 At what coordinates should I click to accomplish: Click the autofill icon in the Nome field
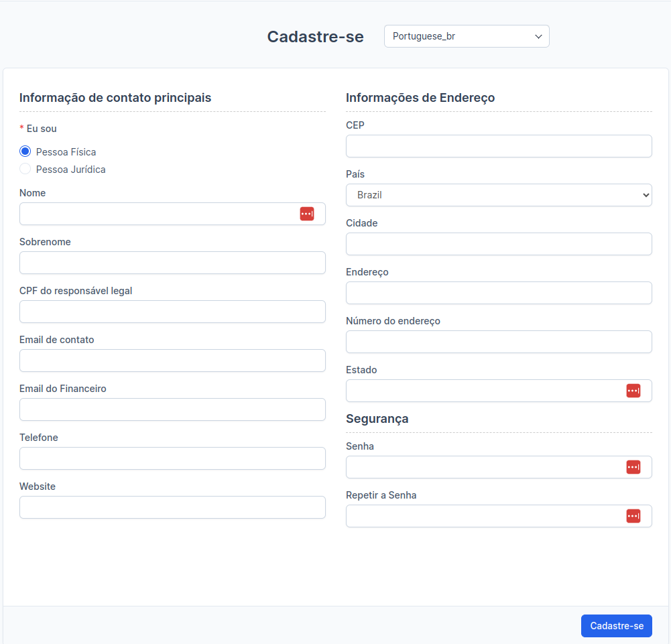pyautogui.click(x=307, y=213)
